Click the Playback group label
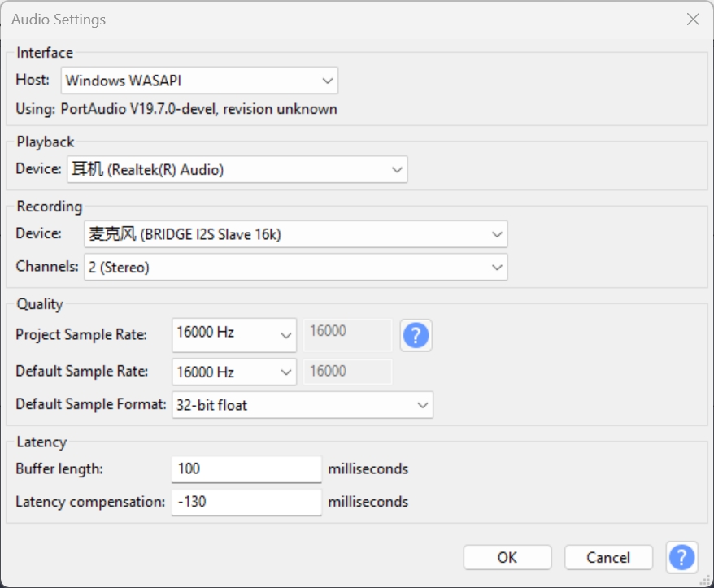 45,142
